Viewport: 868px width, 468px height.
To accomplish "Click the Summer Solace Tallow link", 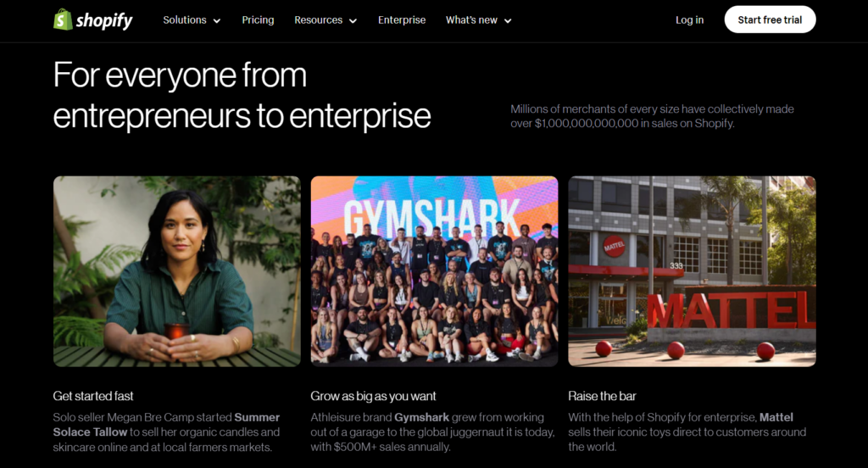I will click(x=166, y=424).
